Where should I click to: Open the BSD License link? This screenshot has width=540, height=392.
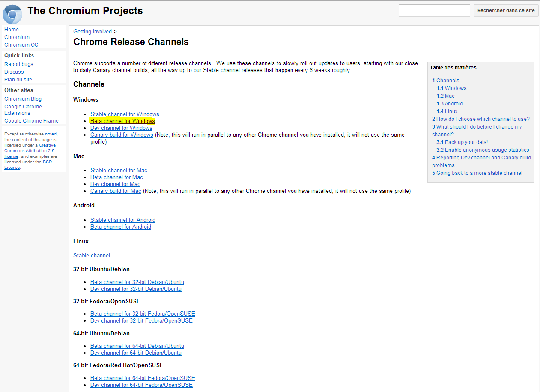(x=28, y=165)
